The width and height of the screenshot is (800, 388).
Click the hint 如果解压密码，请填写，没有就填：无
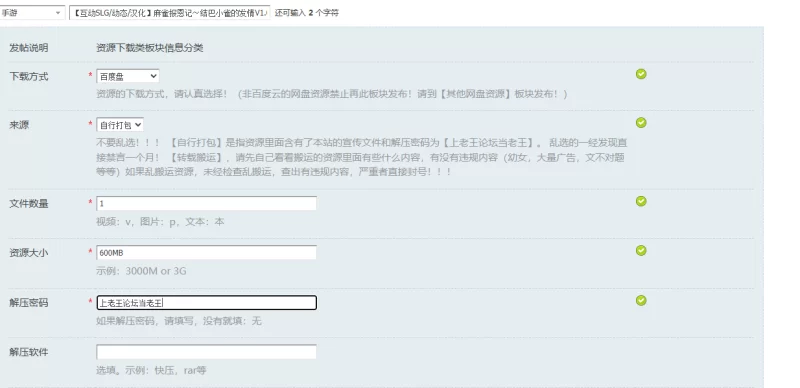click(x=179, y=321)
